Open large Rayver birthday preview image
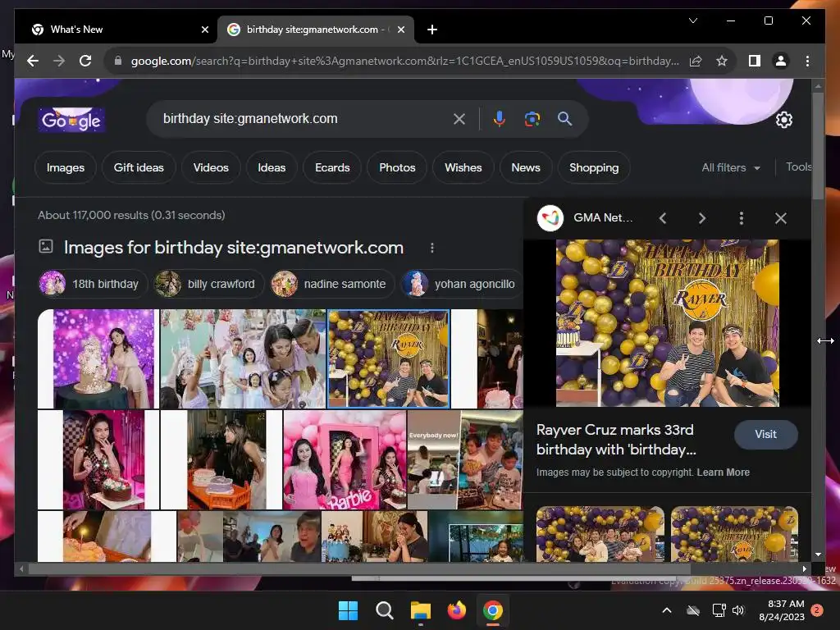This screenshot has height=630, width=840. click(668, 323)
